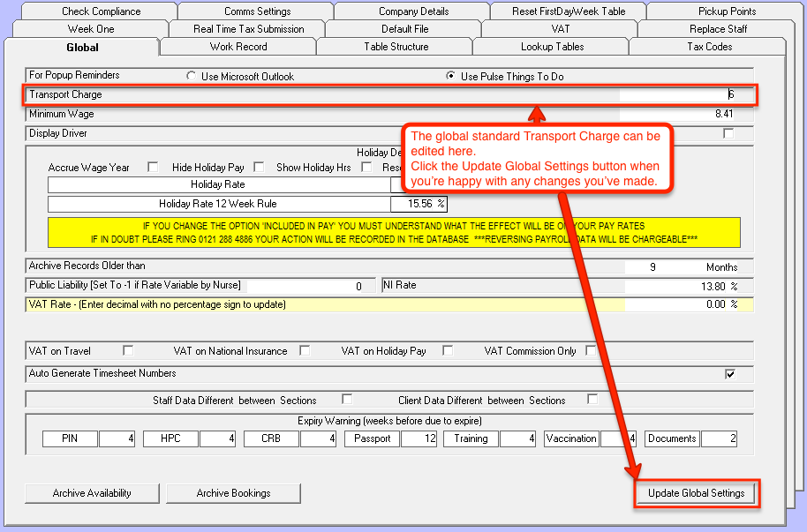Tick the Accrue Wage Year checkbox
The width and height of the screenshot is (807, 532).
click(154, 168)
